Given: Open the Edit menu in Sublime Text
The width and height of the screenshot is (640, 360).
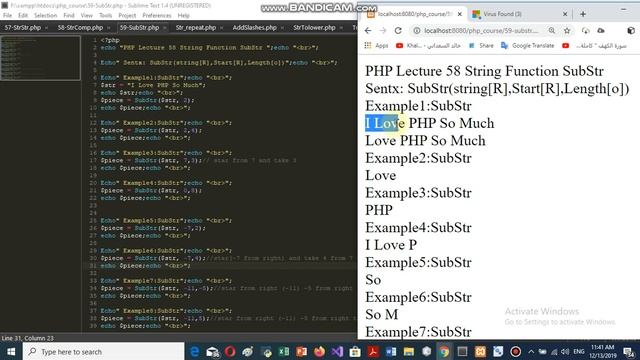Looking at the screenshot, I should click(x=23, y=16).
